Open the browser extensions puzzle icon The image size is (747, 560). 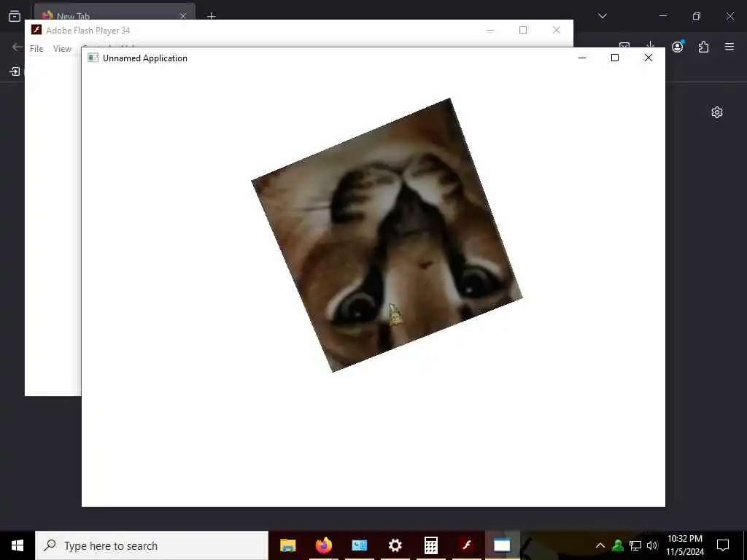click(x=704, y=47)
